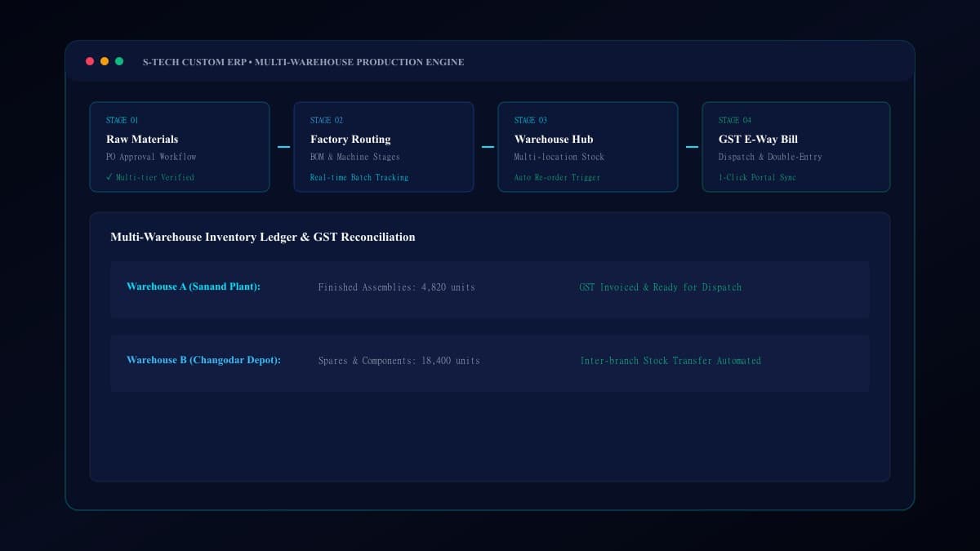Click the red close dot in the title bar
The image size is (980, 551).
tap(90, 61)
